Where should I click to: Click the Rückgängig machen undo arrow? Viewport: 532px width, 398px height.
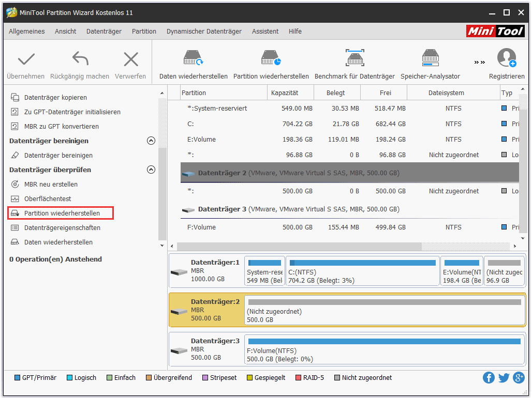click(x=80, y=59)
